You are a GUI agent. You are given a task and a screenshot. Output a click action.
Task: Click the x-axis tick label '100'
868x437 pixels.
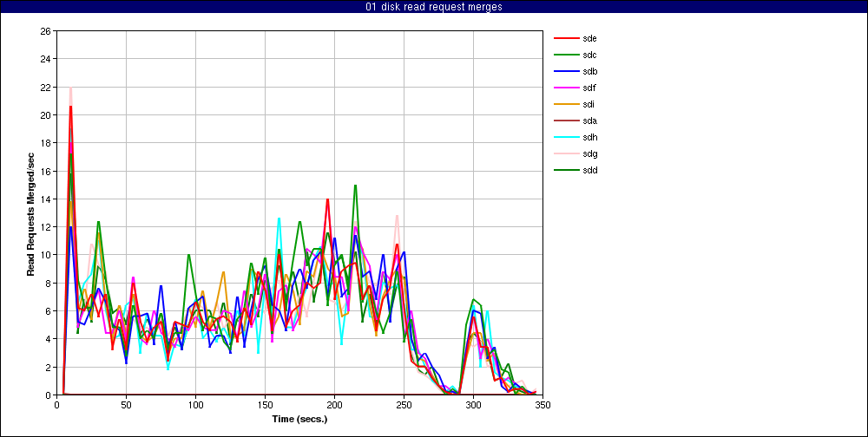click(195, 405)
